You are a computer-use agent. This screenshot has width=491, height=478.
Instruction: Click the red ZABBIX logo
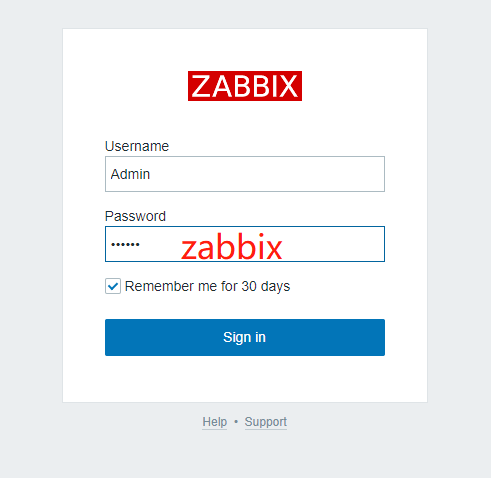click(x=245, y=86)
